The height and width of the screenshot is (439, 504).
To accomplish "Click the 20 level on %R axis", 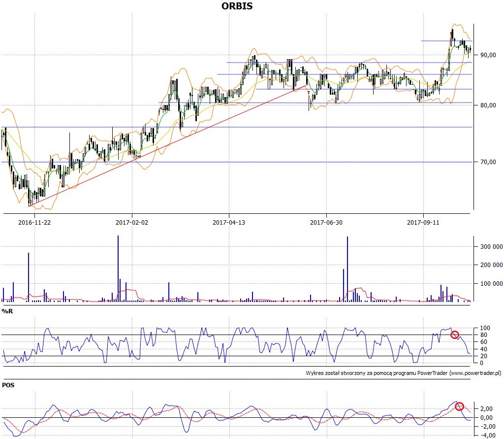I will pos(483,356).
